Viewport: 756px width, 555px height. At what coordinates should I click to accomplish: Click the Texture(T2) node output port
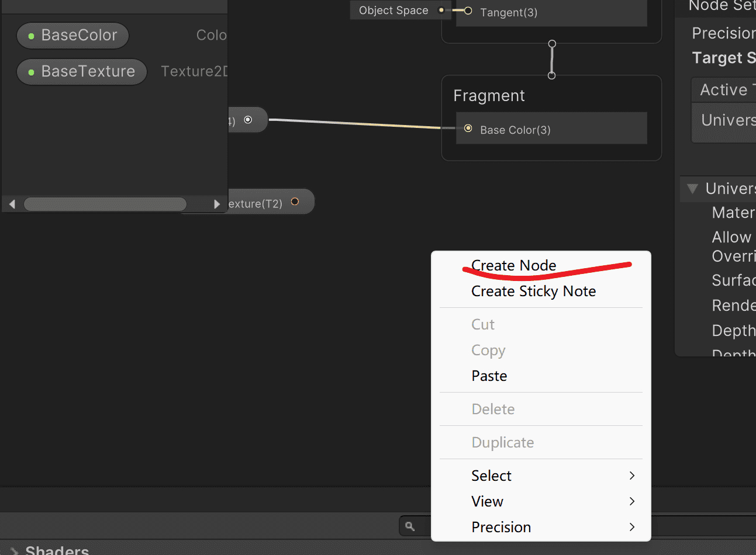(x=295, y=202)
